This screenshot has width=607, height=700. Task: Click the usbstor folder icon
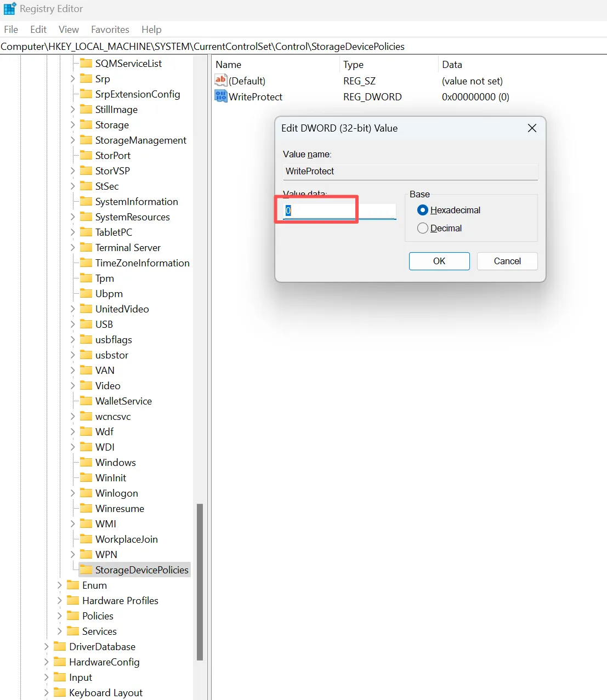86,355
